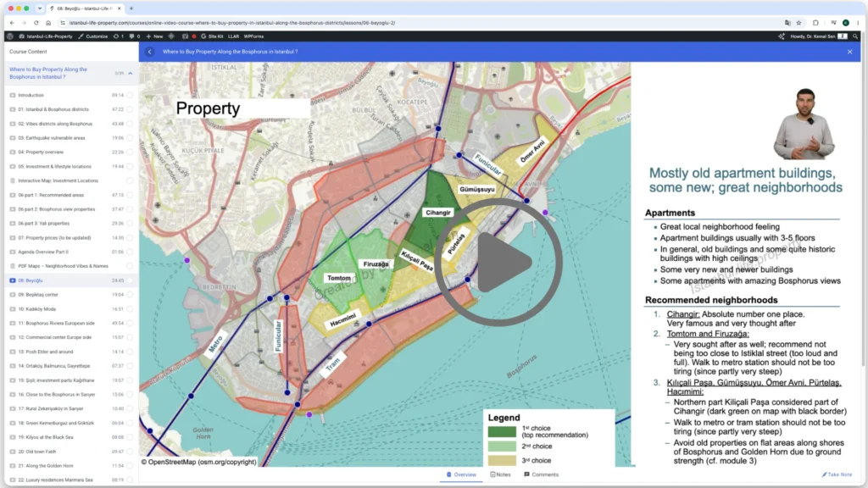Viewport: 868px width, 488px height.
Task: Play the Beyoğlu lesson video
Action: click(499, 263)
